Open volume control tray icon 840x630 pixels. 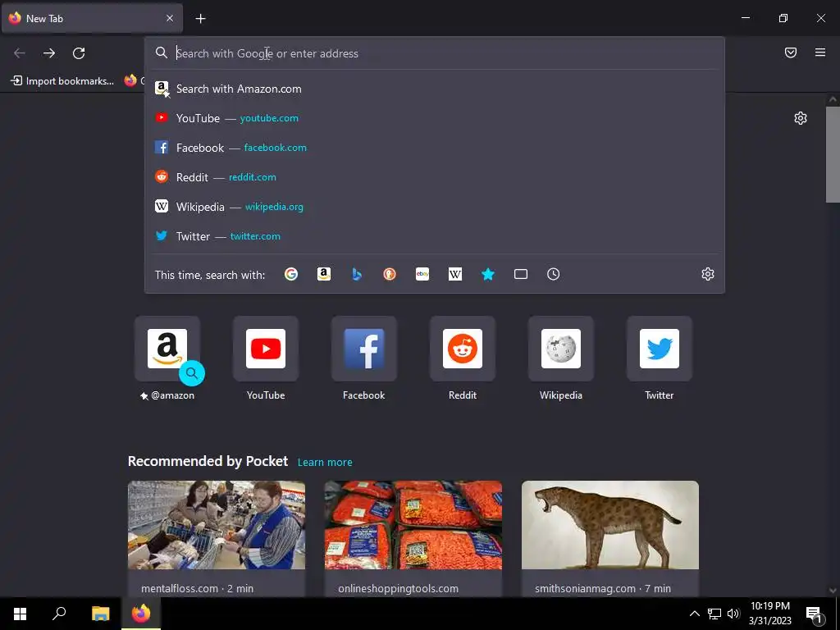pyautogui.click(x=733, y=614)
